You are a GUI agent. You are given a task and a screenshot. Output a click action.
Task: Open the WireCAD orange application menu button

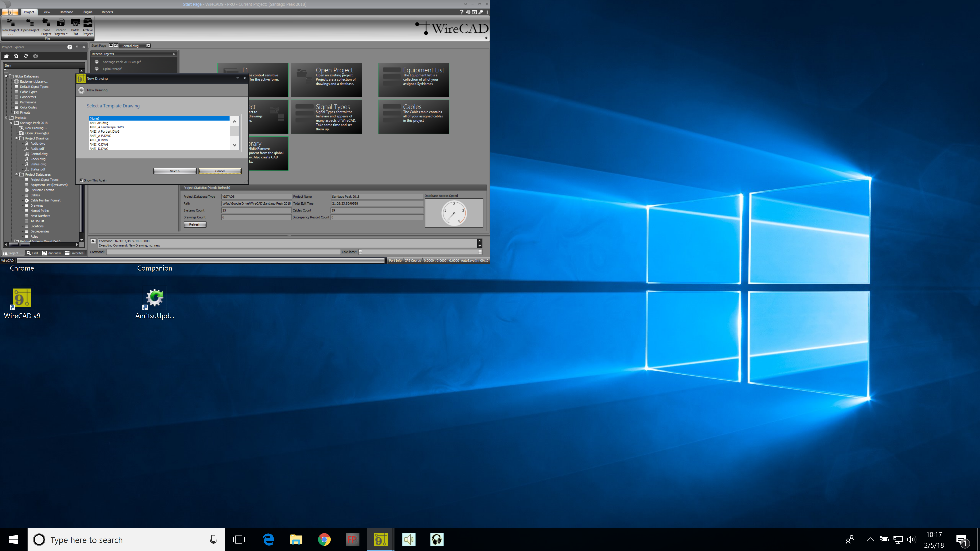point(10,12)
